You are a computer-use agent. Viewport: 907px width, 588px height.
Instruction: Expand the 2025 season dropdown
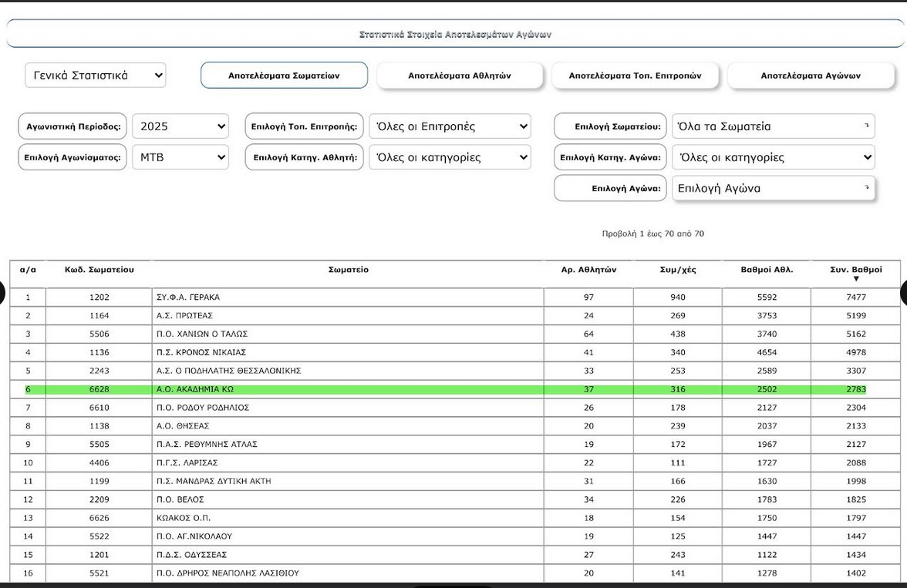(x=180, y=126)
